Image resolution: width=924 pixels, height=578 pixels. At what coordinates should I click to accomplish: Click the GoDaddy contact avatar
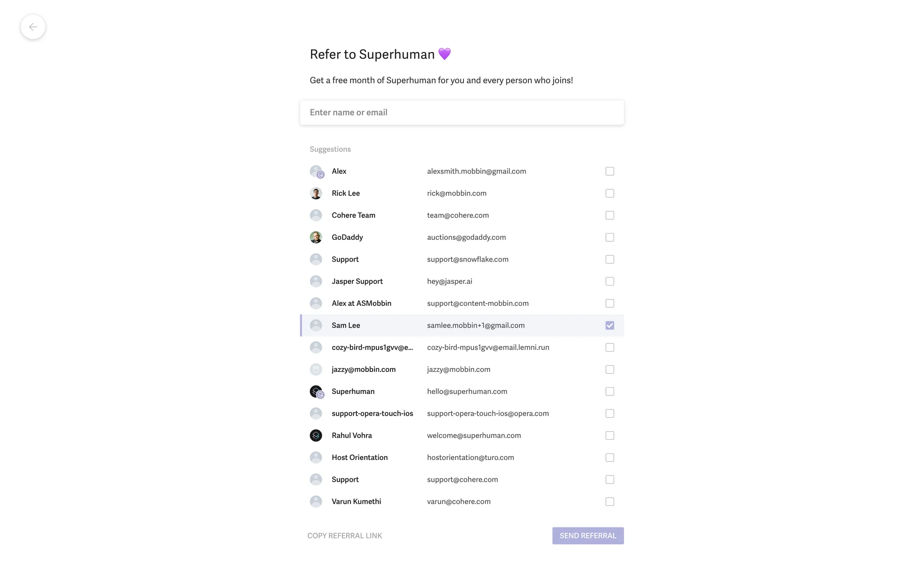pos(316,237)
